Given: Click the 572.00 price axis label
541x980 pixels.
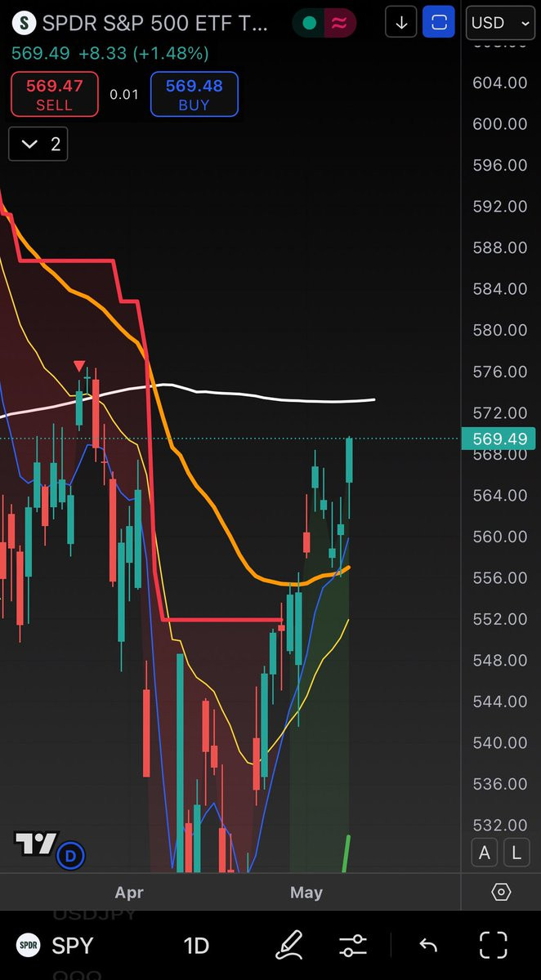Looking at the screenshot, I should 500,412.
